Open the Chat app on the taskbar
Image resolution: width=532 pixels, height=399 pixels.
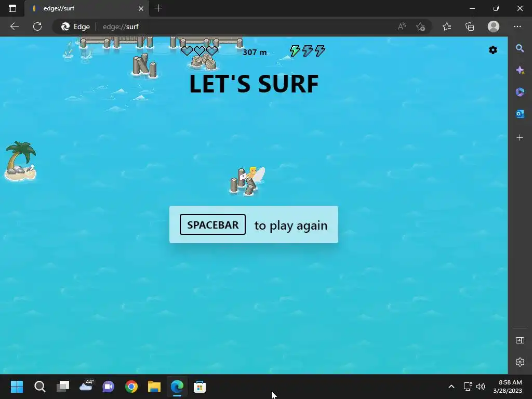click(108, 387)
